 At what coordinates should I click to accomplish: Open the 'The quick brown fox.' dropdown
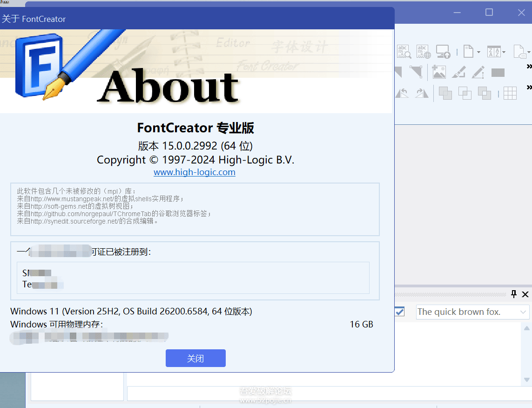click(x=523, y=312)
